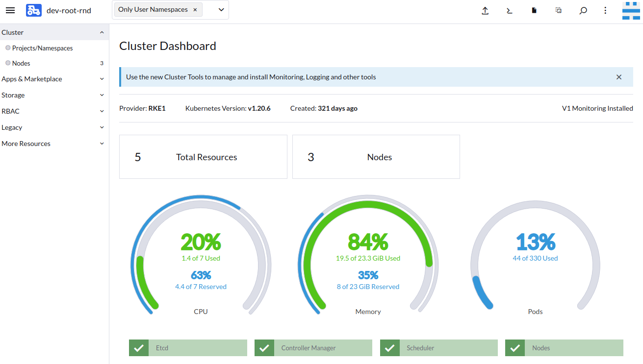Screen dimensions: 643x364
Task: Open the resource search icon
Action: click(x=583, y=10)
